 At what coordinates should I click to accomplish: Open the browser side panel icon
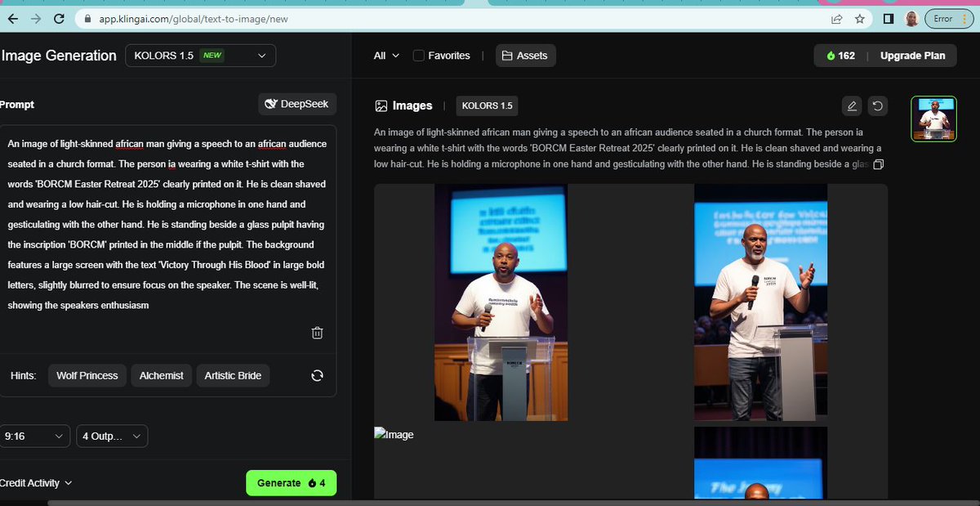click(889, 18)
